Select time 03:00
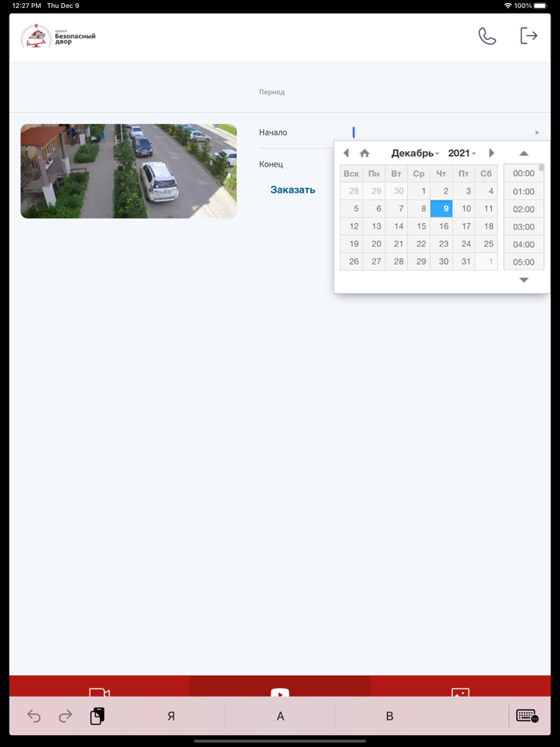Viewport: 560px width, 747px height. [x=523, y=227]
